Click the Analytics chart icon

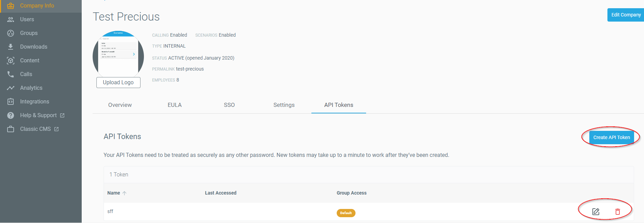[11, 88]
